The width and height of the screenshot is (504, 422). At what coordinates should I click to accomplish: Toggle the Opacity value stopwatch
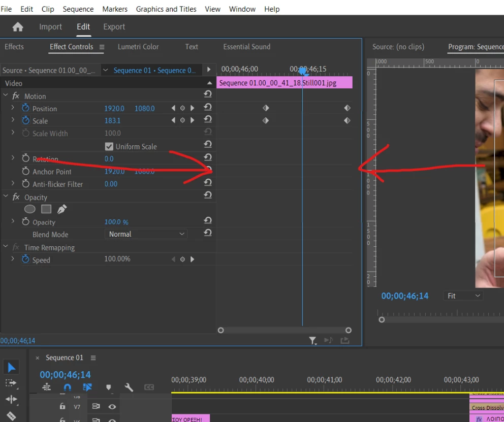click(x=26, y=221)
